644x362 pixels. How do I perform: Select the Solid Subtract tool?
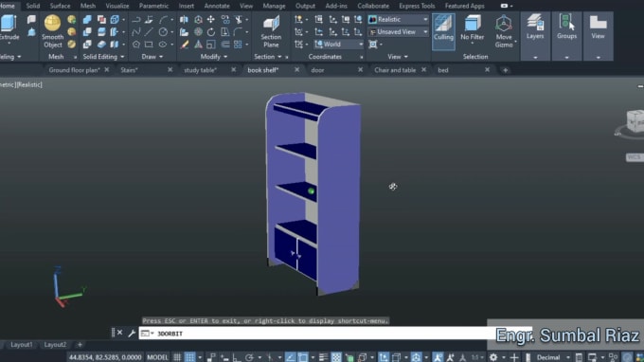(x=87, y=31)
